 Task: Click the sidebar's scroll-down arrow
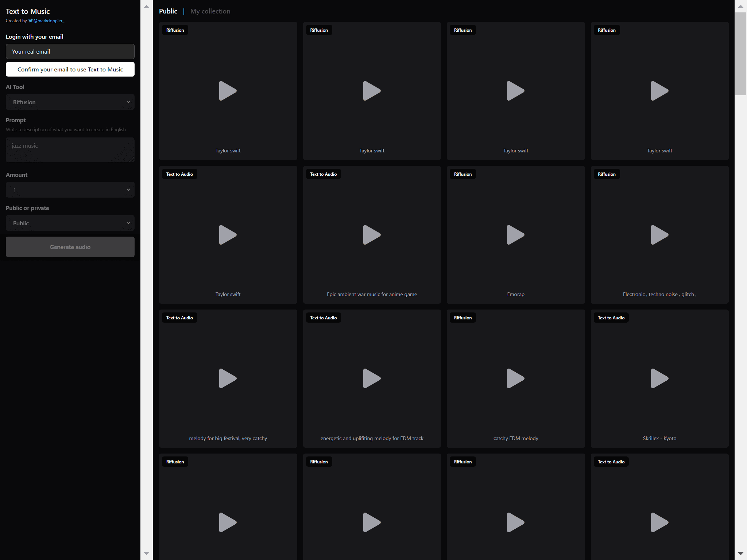click(147, 553)
